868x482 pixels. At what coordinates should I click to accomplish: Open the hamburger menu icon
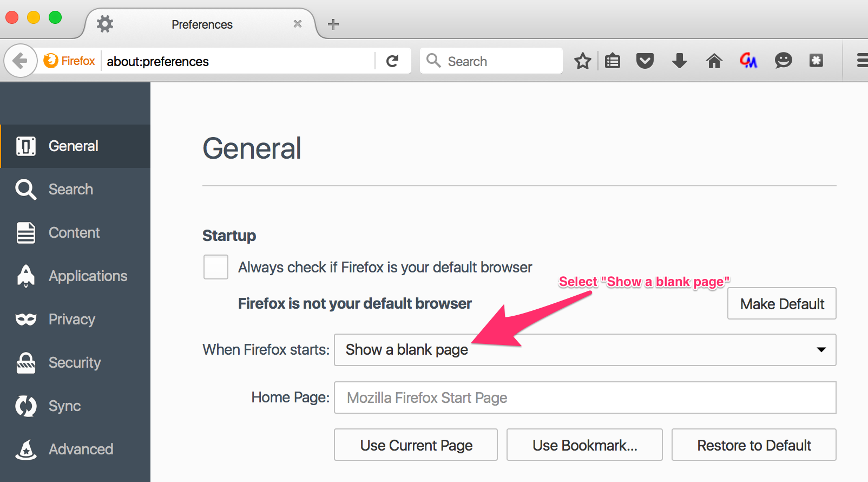tap(862, 61)
